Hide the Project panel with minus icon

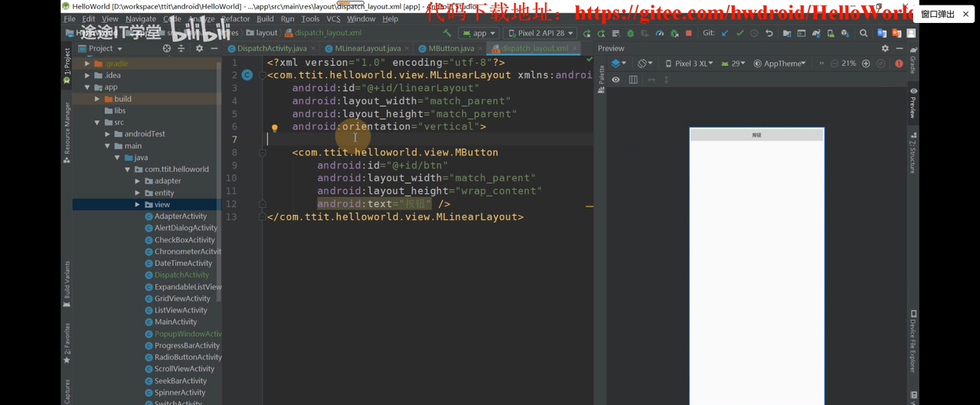coord(214,48)
